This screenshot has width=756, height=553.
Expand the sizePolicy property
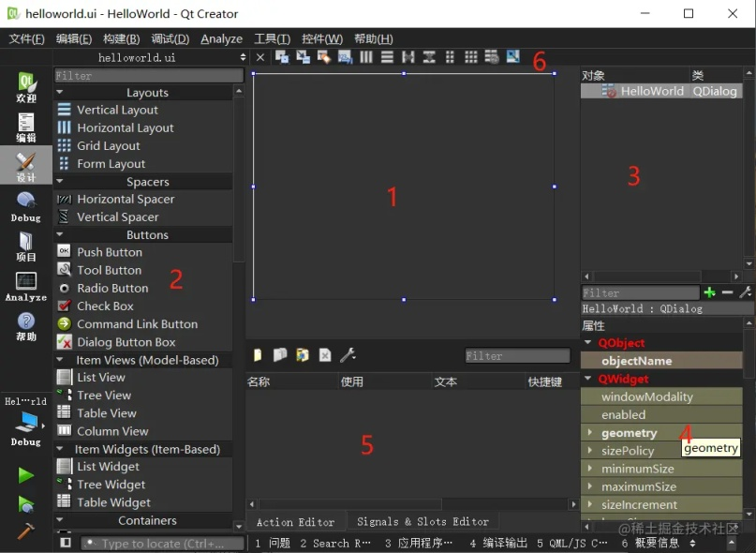pos(589,450)
